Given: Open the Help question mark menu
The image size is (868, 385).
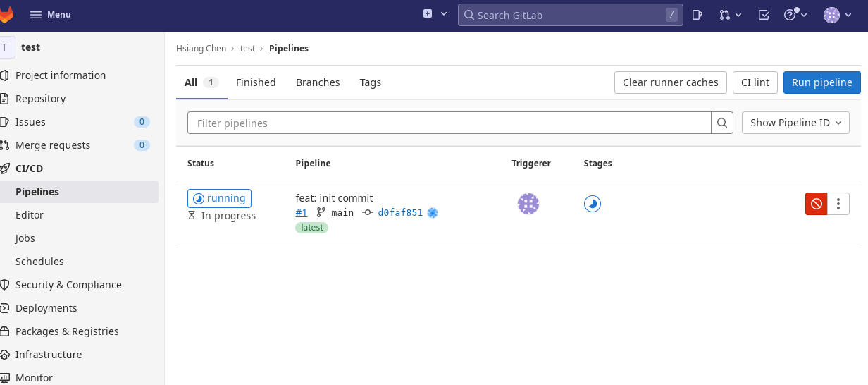Looking at the screenshot, I should 793,15.
